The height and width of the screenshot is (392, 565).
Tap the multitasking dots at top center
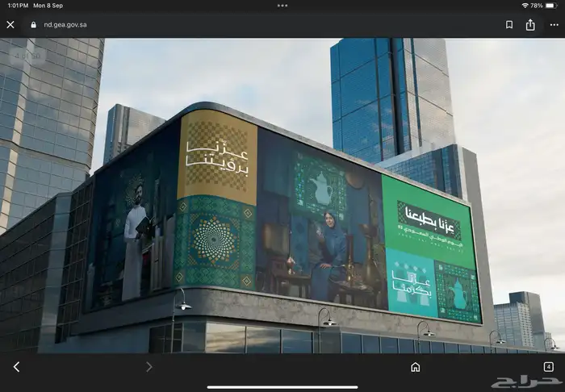click(282, 5)
